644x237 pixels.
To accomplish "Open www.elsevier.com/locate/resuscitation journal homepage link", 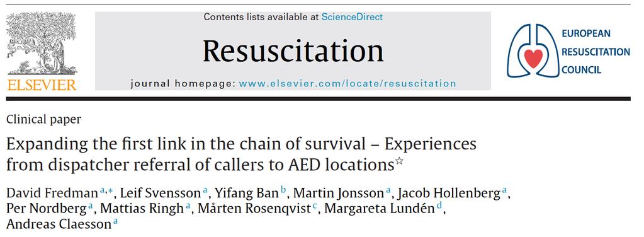I will pos(347,84).
